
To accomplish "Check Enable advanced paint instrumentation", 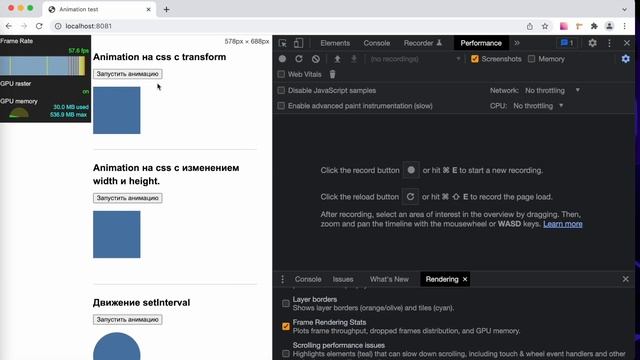I will coord(281,106).
